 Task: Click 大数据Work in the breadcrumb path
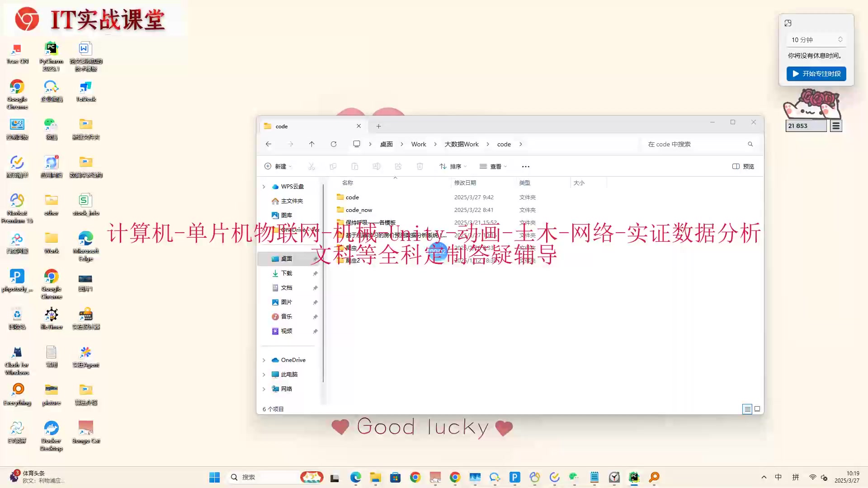coord(462,144)
